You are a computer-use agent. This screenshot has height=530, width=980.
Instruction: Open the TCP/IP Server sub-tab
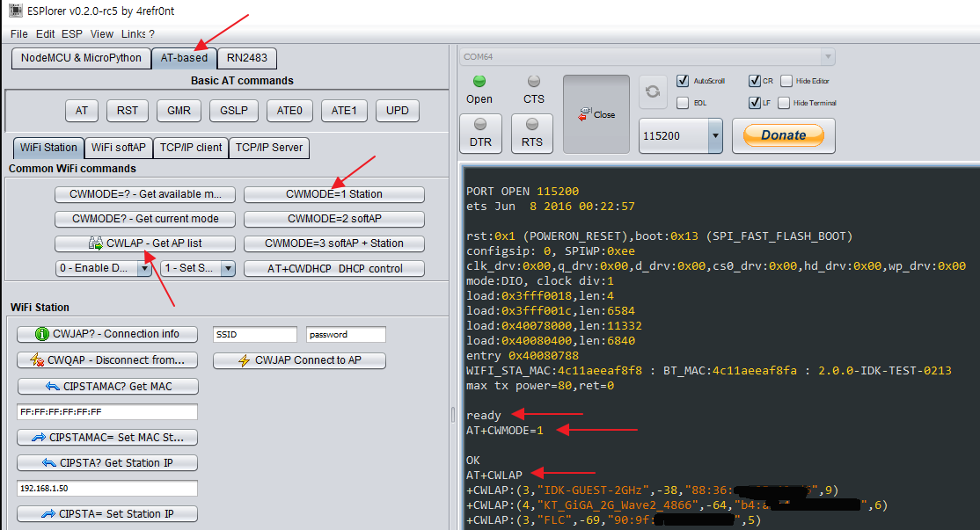click(268, 148)
